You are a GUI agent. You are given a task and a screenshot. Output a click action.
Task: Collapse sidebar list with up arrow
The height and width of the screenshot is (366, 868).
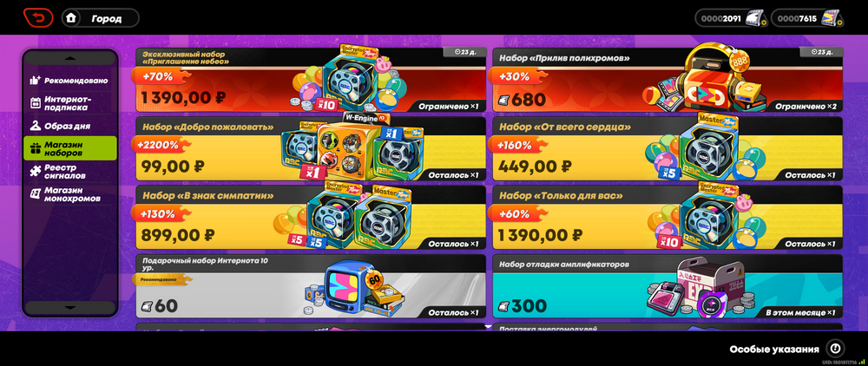69,58
